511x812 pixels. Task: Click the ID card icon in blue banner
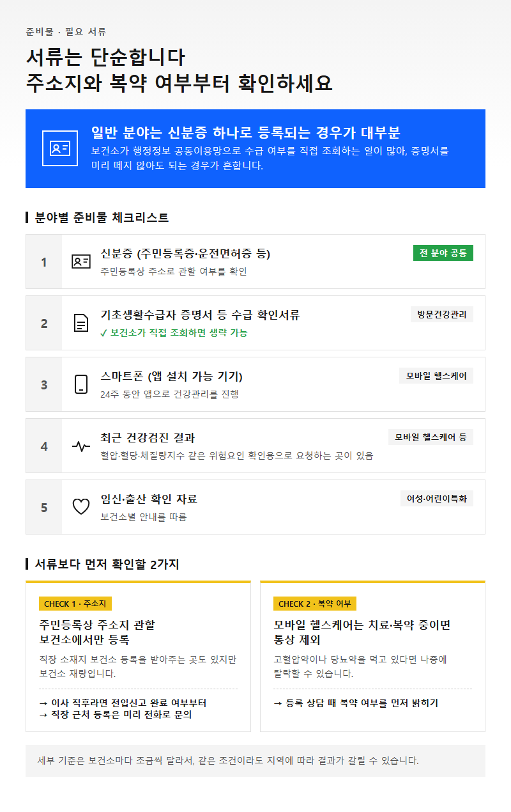coord(60,148)
